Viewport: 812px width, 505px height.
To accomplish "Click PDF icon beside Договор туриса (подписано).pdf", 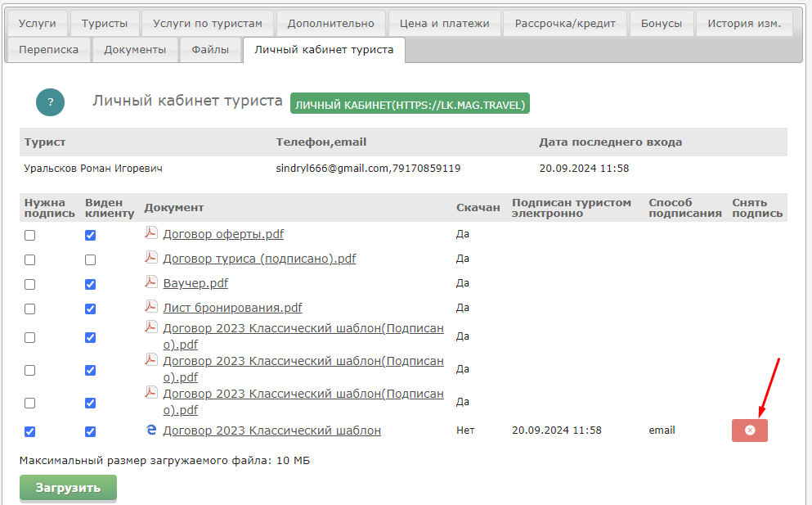I will (151, 257).
